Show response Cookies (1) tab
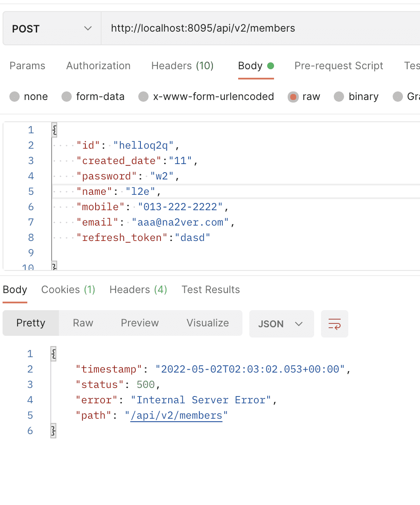The height and width of the screenshot is (505, 420). 68,290
